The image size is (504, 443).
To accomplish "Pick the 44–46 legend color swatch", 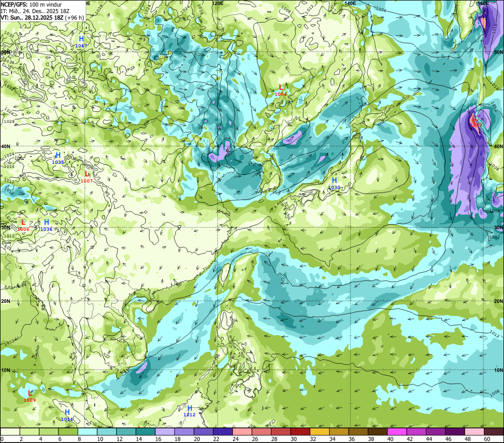I will pos(435,432).
